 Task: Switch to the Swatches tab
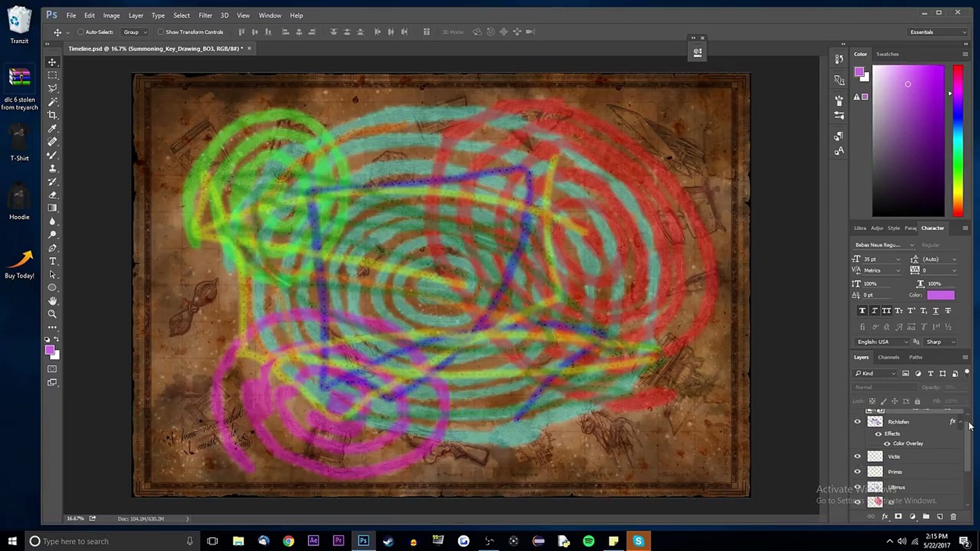point(887,54)
